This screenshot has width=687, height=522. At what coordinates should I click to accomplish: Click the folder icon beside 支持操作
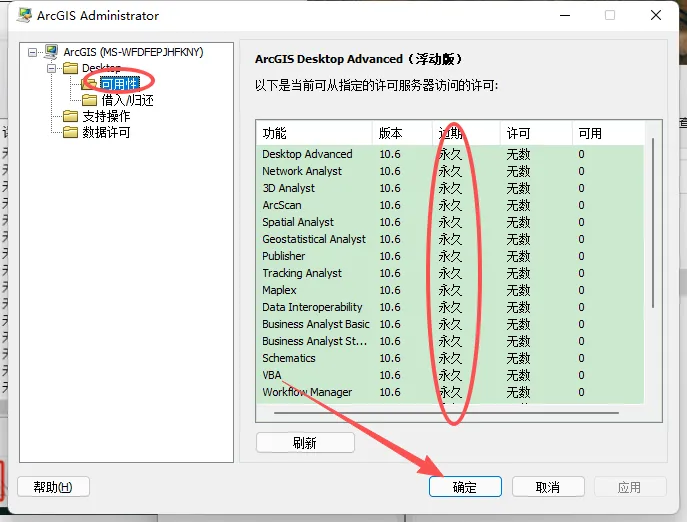click(70, 116)
